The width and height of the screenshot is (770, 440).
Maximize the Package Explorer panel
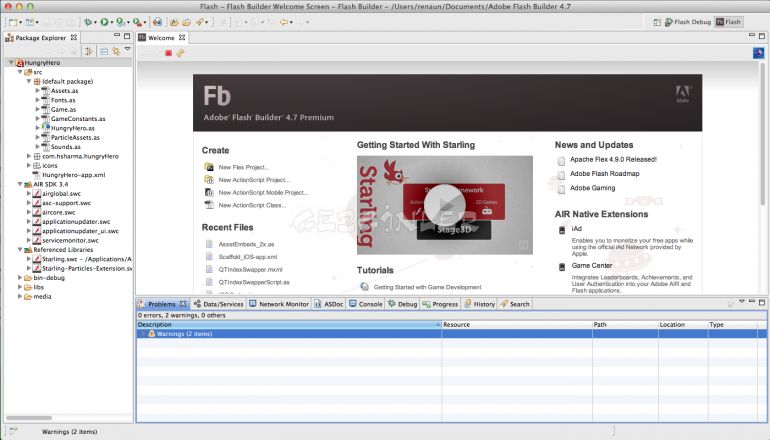point(127,36)
